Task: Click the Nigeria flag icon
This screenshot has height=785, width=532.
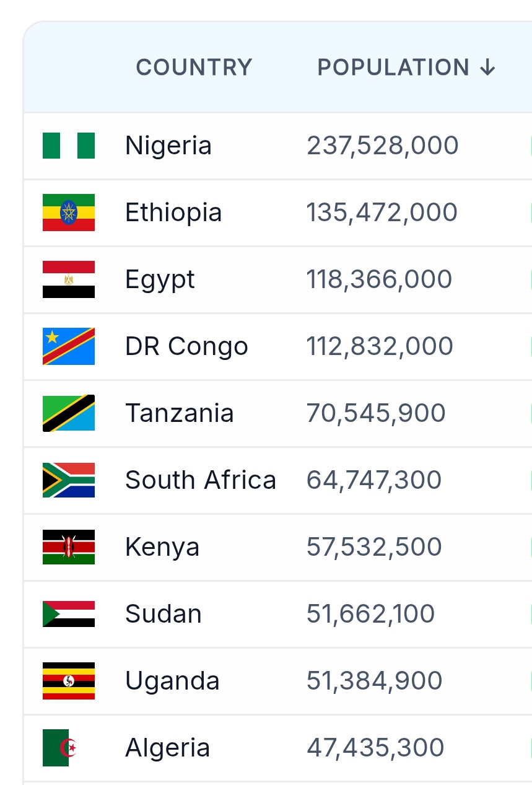Action: click(69, 146)
